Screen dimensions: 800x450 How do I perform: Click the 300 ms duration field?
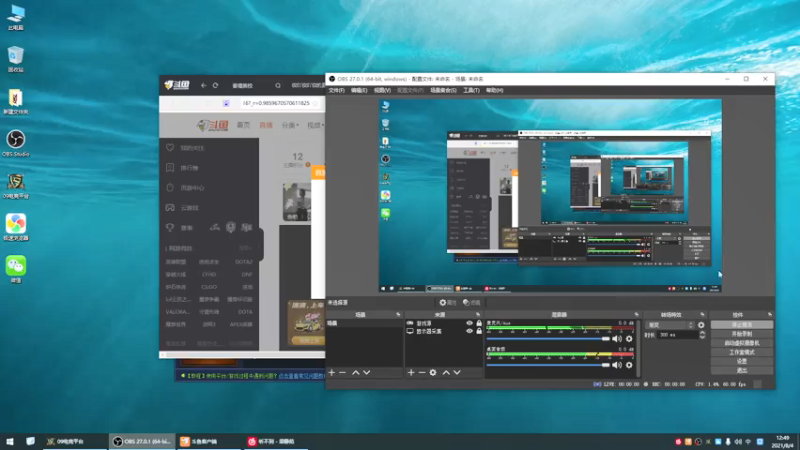point(678,335)
